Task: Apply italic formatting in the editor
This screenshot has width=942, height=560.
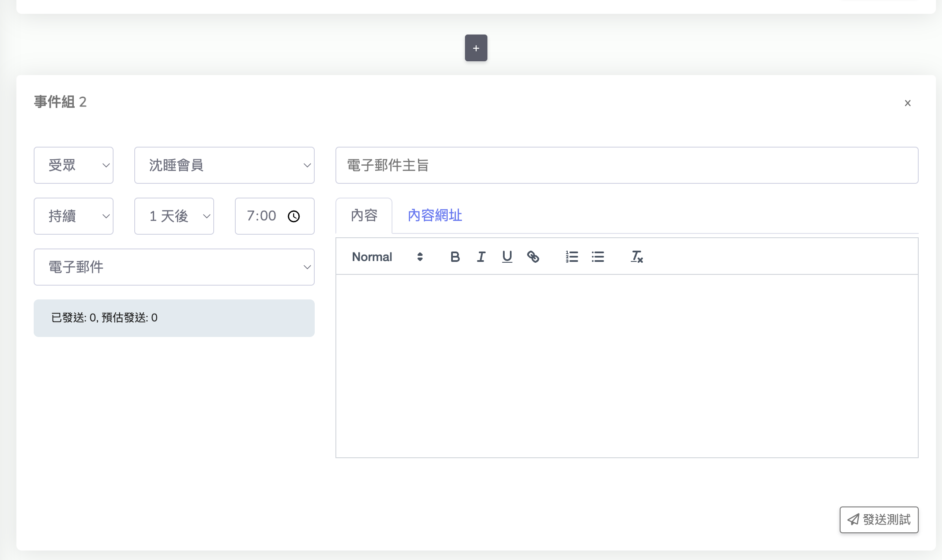Action: pyautogui.click(x=481, y=257)
